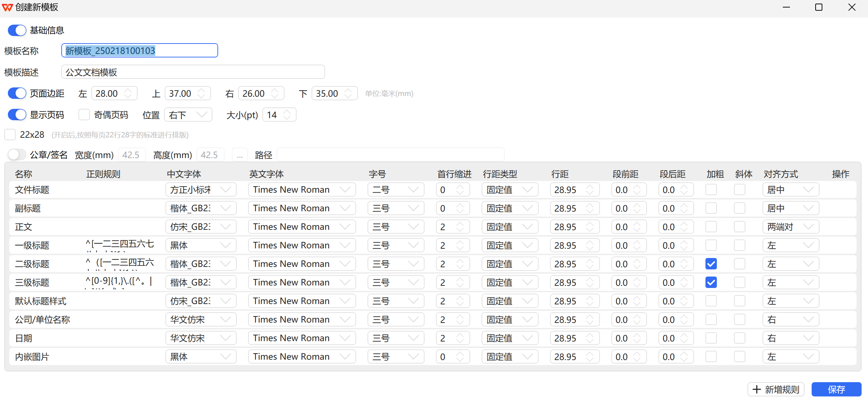Open page number position dropdown 右下
The height and width of the screenshot is (405, 868).
pyautogui.click(x=188, y=115)
